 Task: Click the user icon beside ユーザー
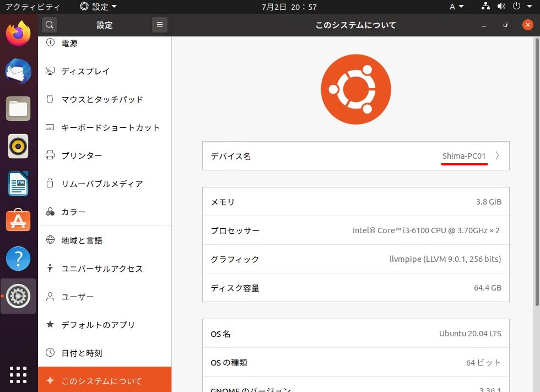pyautogui.click(x=50, y=296)
